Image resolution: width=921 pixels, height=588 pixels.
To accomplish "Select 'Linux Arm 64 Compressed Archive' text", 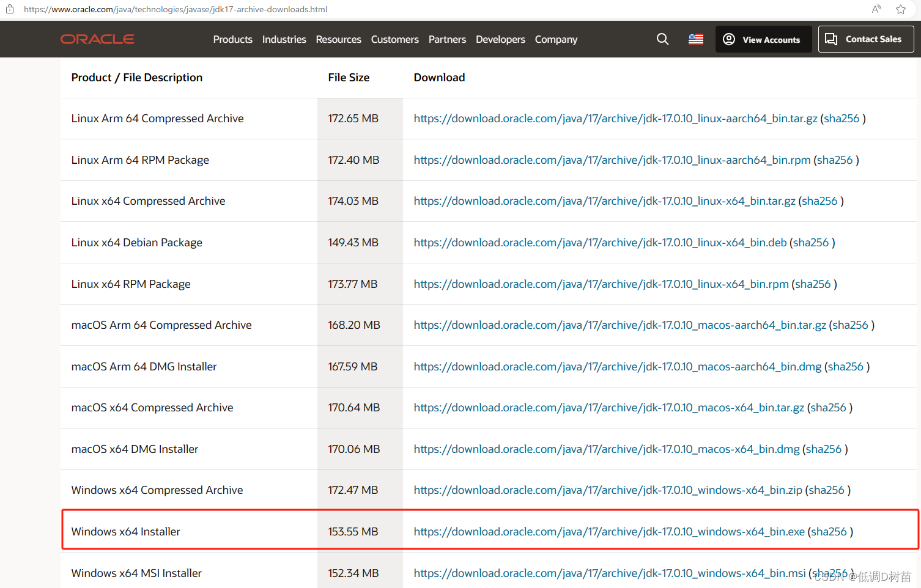I will 157,119.
